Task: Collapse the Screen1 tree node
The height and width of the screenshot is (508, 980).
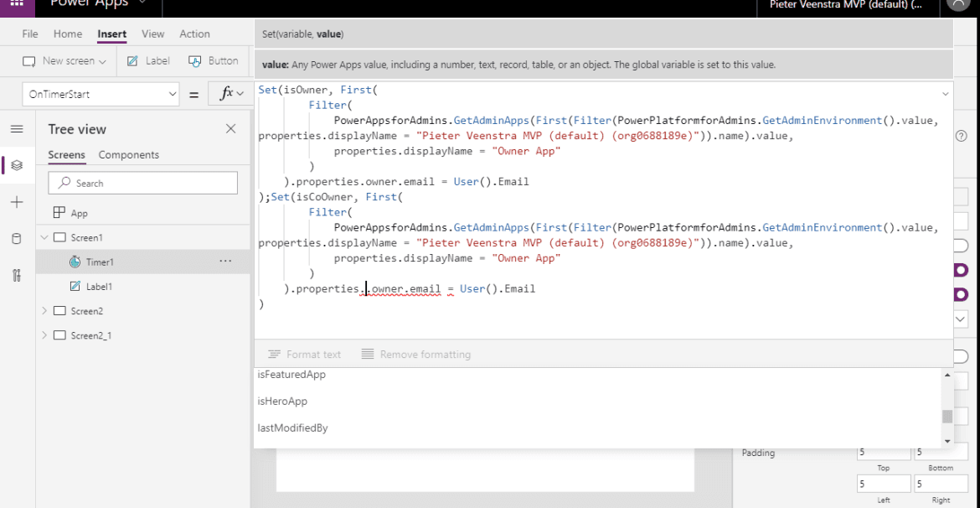Action: click(44, 238)
